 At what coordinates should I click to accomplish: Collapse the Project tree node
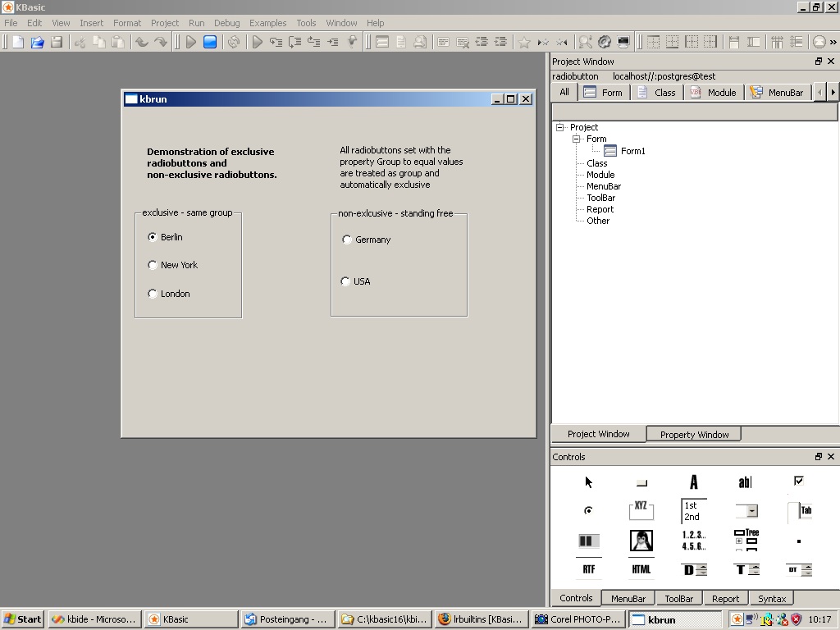560,127
